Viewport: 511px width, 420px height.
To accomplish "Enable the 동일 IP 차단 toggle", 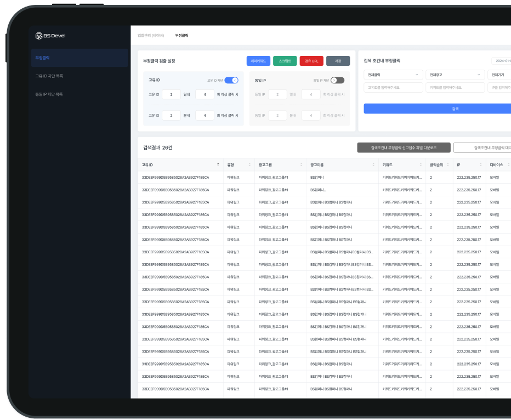I will [x=337, y=80].
